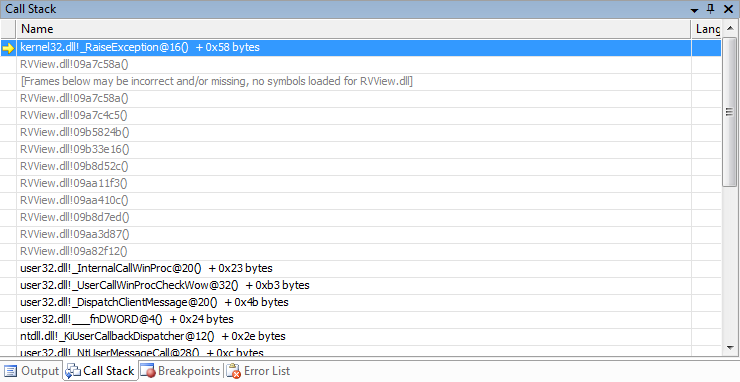
Task: Select user32.dll _NtUserMessageCall@28 frame
Action: pyautogui.click(x=361, y=351)
